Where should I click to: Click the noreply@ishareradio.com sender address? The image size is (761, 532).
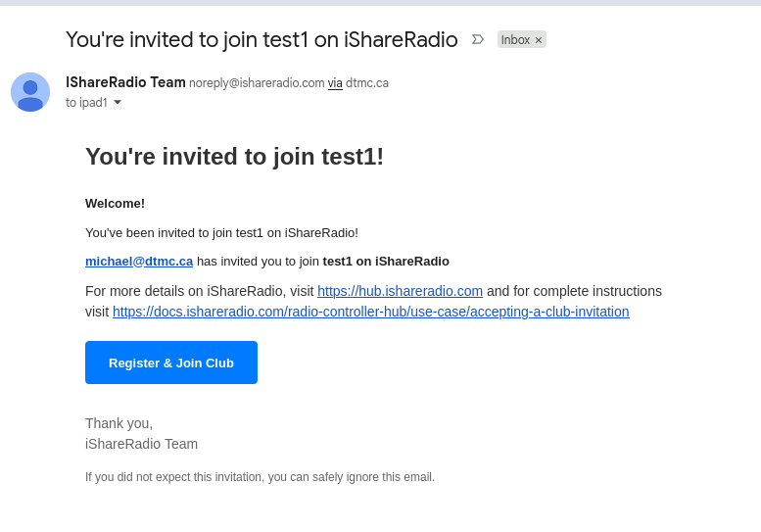(x=257, y=83)
